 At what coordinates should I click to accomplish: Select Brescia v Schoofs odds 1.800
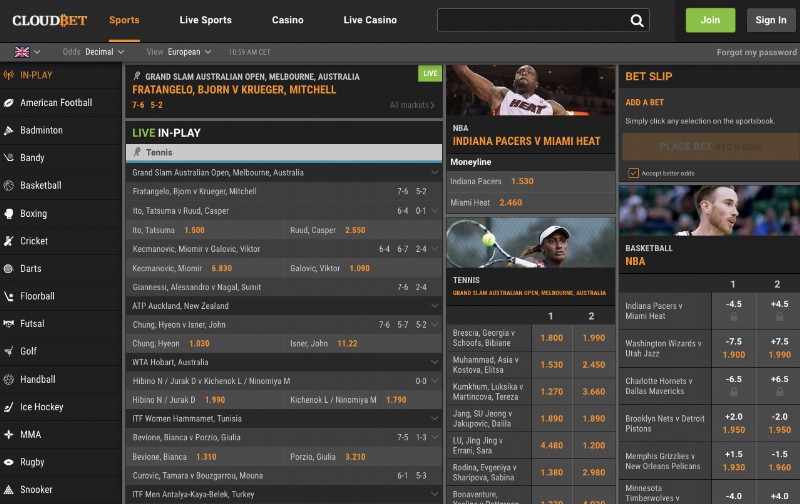point(552,338)
